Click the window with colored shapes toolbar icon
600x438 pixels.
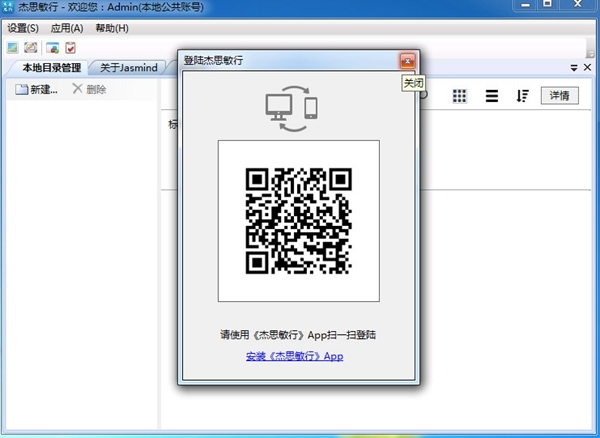tap(52, 48)
